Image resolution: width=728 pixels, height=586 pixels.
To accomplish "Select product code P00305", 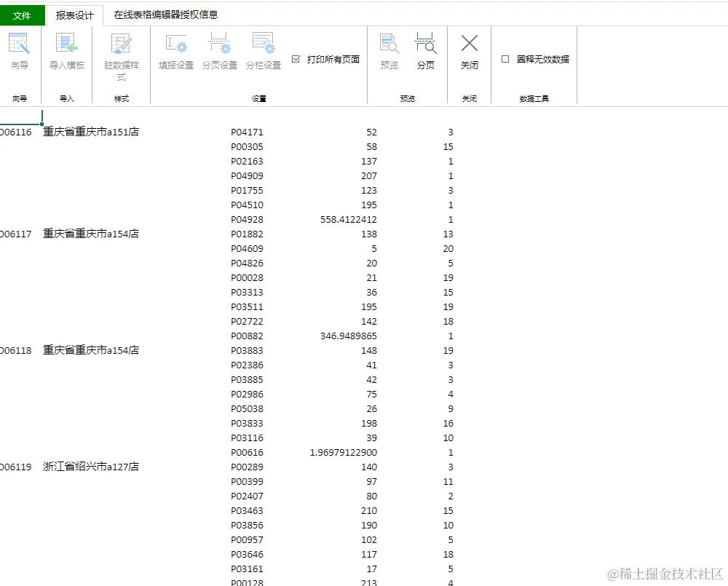I will coord(247,147).
